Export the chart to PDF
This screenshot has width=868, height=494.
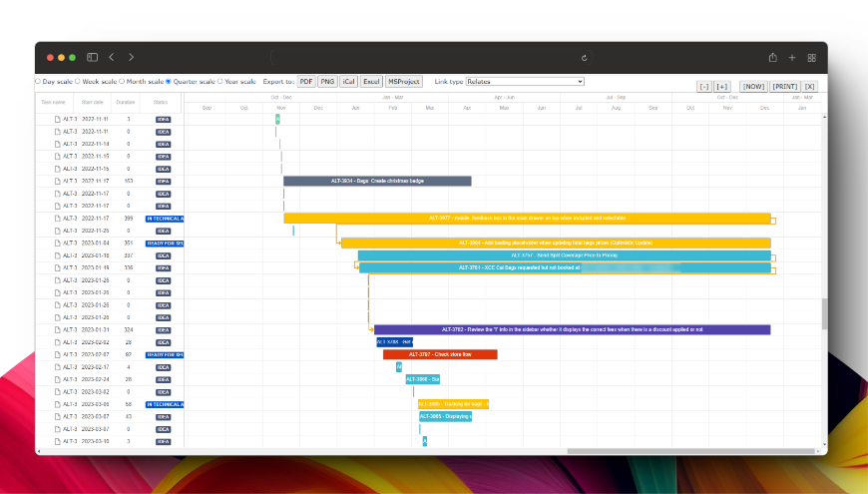point(306,82)
